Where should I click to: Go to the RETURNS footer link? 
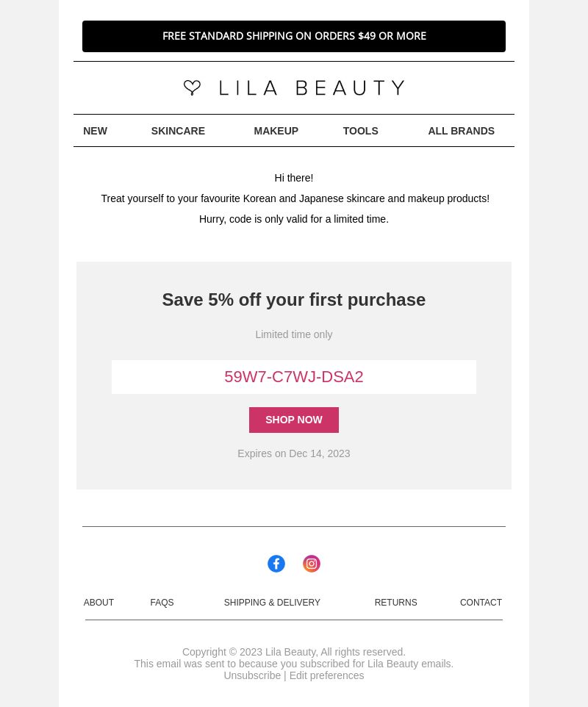[395, 603]
